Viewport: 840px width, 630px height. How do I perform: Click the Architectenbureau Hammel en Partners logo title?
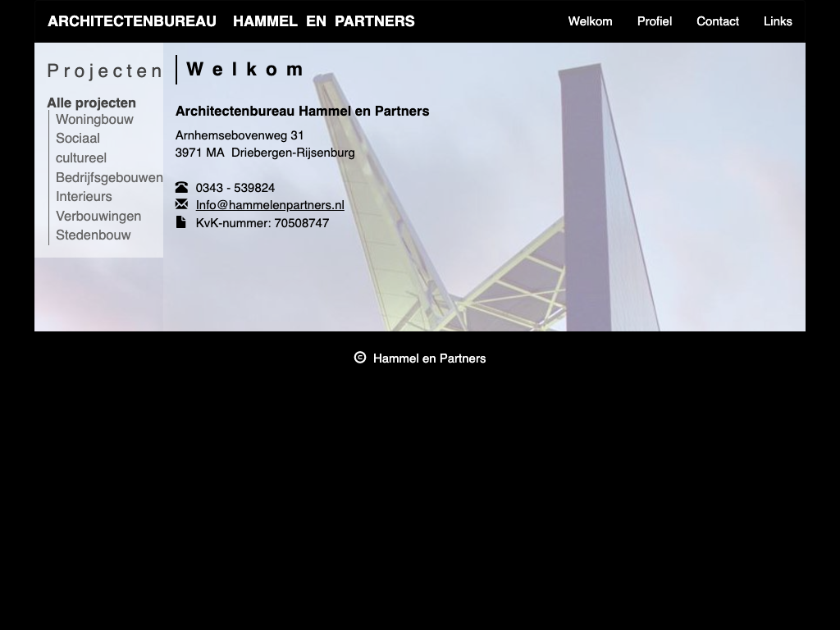point(231,21)
